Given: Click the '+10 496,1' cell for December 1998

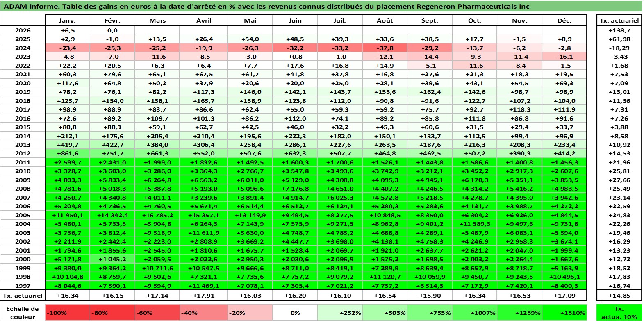Looking at the screenshot, I should [564, 277].
